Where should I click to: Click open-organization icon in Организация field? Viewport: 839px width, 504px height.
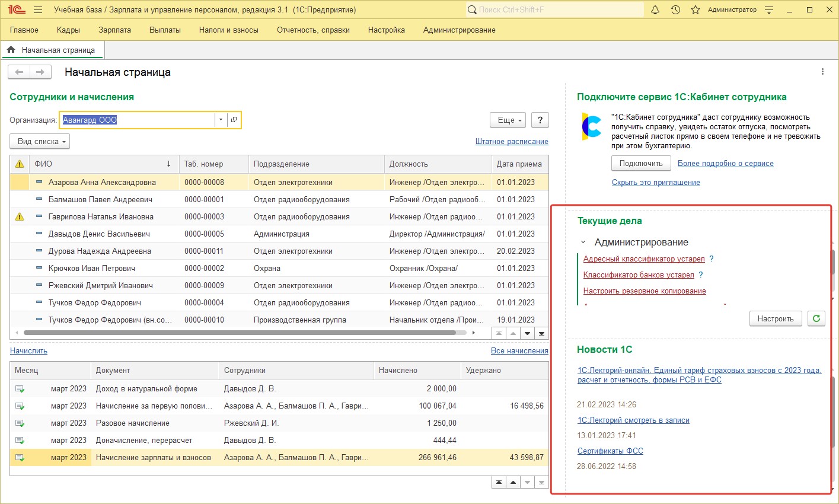[234, 120]
